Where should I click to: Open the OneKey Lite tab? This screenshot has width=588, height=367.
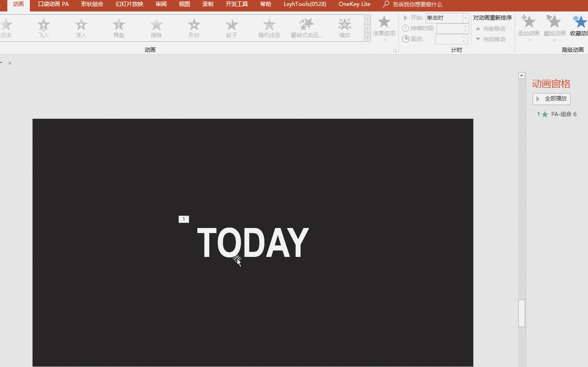click(354, 4)
